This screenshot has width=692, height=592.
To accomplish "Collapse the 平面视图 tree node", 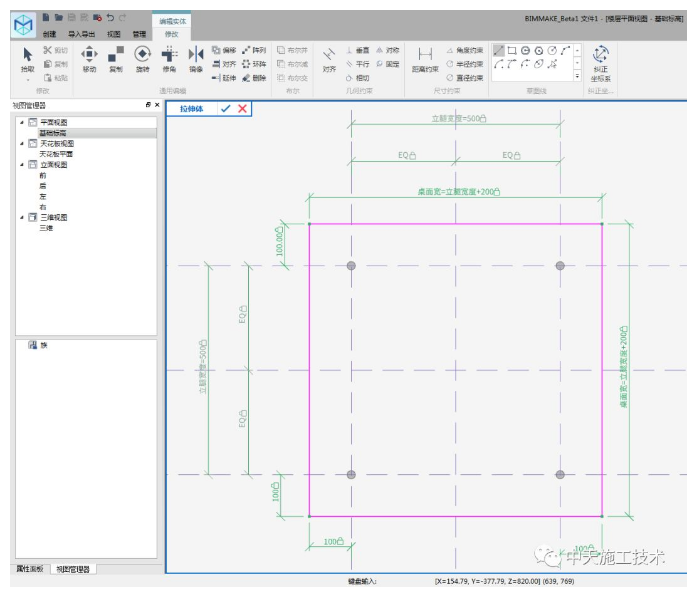I will pos(22,122).
